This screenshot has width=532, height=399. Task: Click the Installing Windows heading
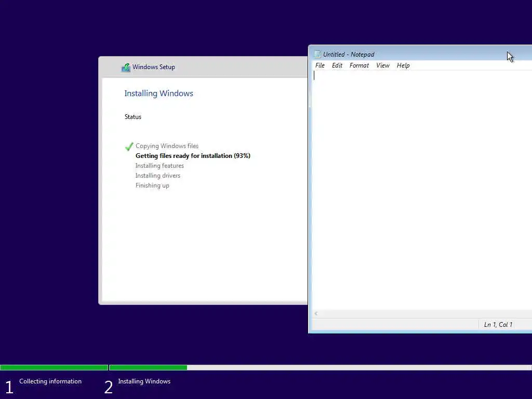tap(158, 94)
